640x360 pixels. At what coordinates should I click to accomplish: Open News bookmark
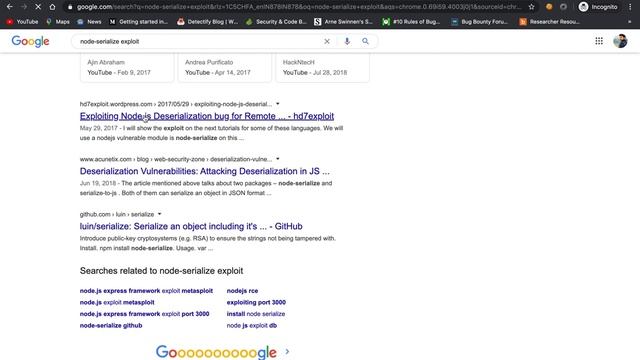89,22
